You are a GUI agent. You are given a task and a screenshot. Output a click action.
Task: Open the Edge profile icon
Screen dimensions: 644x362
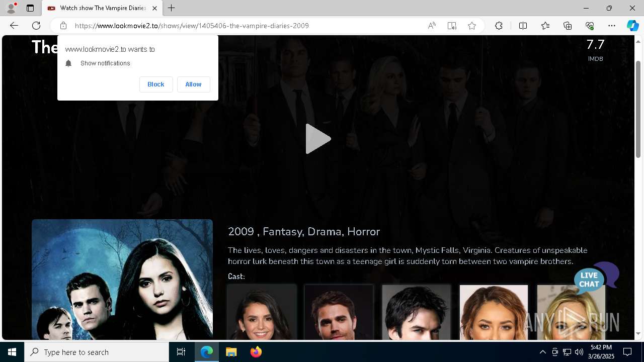coord(11,8)
